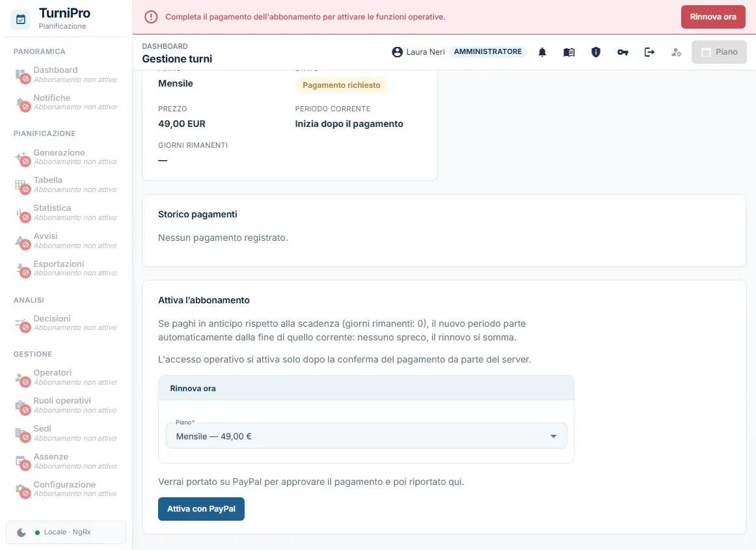
Task: Click the green Locale status dot
Action: pyautogui.click(x=37, y=532)
